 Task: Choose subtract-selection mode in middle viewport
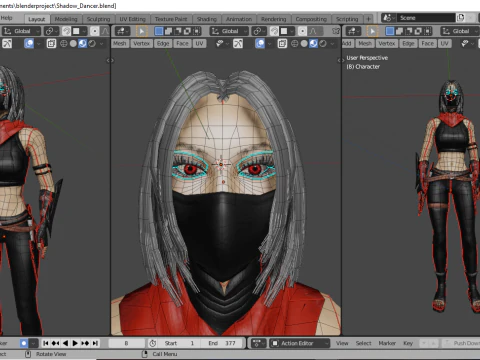tap(178, 31)
